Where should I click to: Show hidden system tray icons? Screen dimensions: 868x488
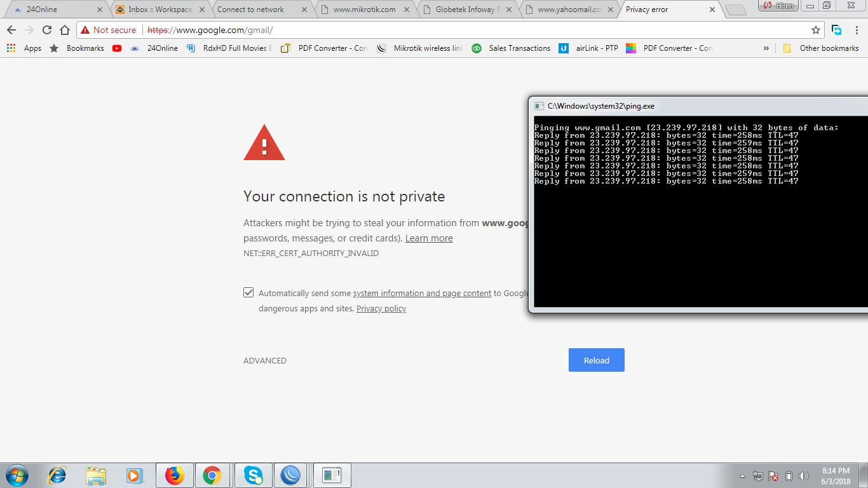(x=742, y=476)
